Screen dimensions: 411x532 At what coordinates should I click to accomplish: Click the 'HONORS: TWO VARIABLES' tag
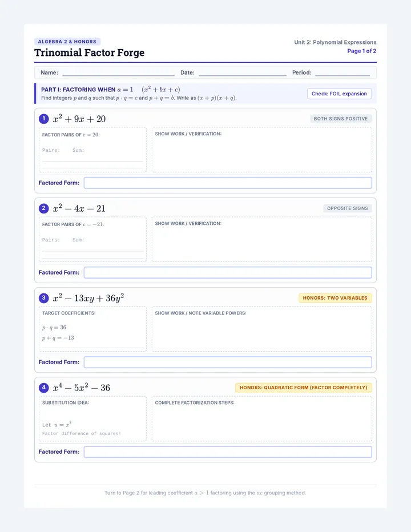coord(335,298)
